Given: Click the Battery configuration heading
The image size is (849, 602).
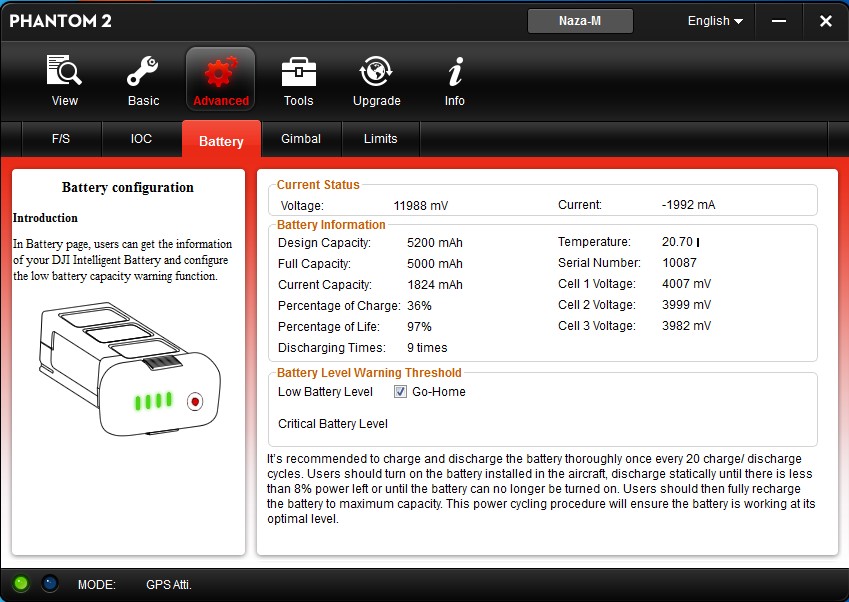Looking at the screenshot, I should tap(128, 187).
